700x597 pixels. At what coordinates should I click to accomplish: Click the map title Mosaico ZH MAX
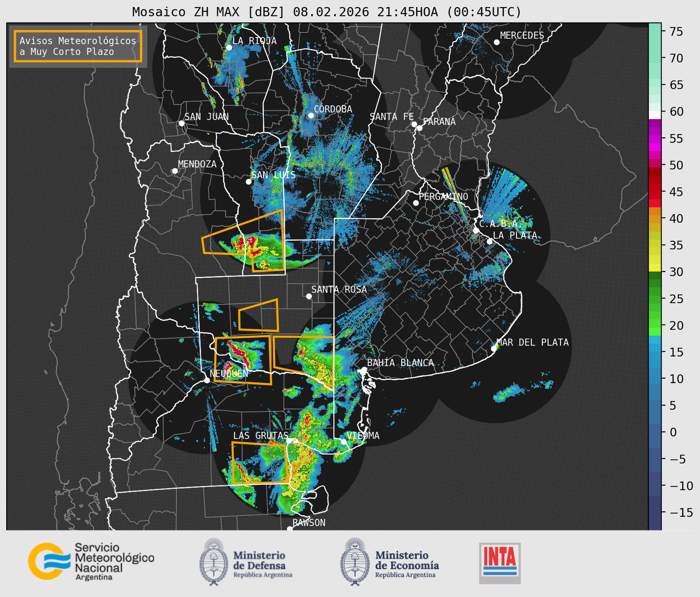click(x=327, y=12)
